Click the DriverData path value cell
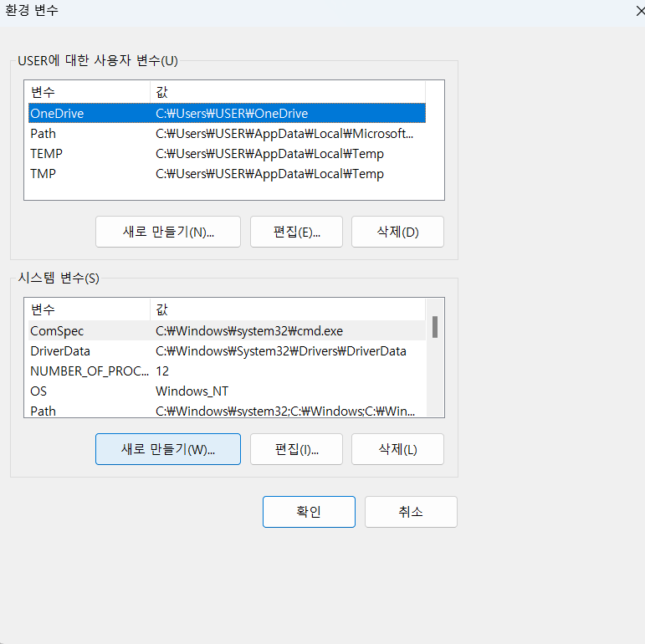 [x=281, y=350]
